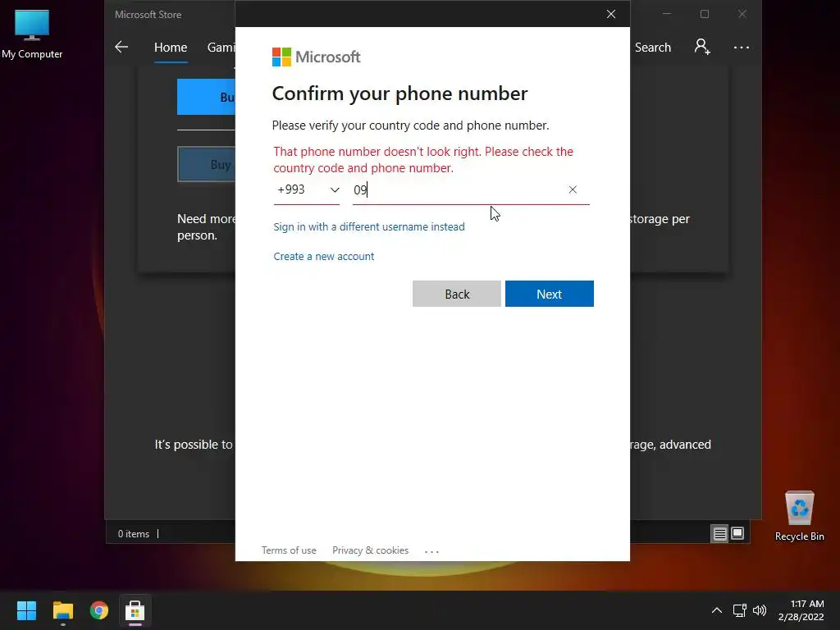Click the network tray icon
This screenshot has height=630, width=840.
740,610
